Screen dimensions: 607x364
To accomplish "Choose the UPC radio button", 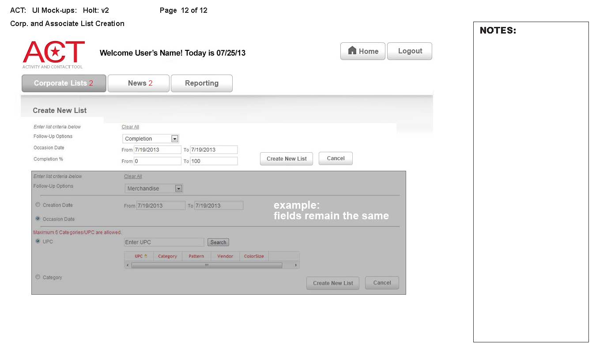I will click(x=38, y=241).
